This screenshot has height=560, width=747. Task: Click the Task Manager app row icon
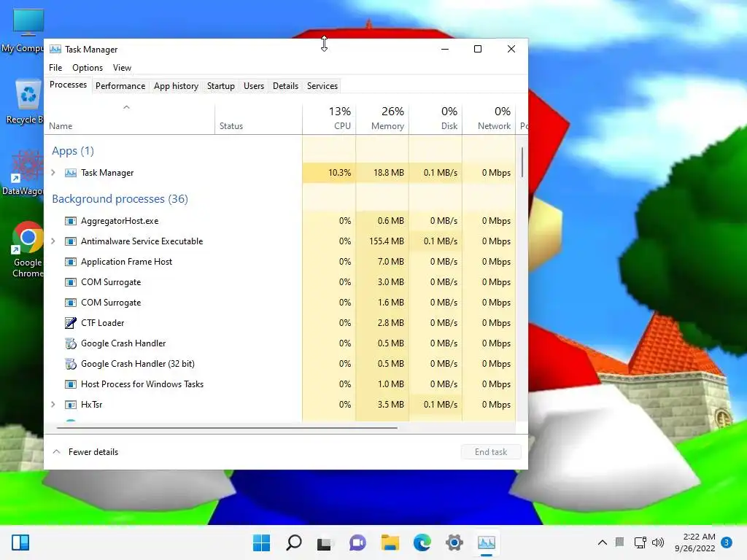click(71, 173)
